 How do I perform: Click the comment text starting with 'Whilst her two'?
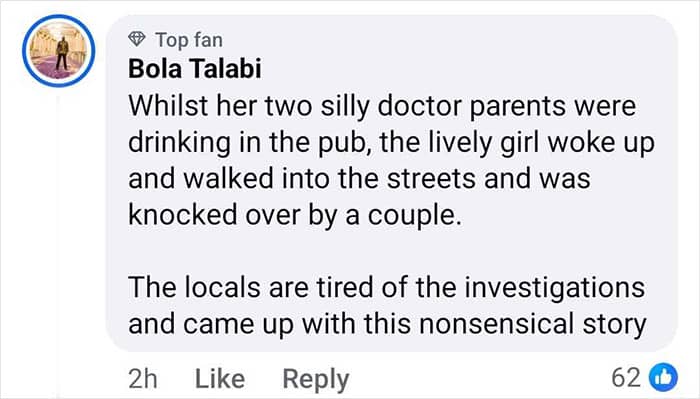(391, 160)
